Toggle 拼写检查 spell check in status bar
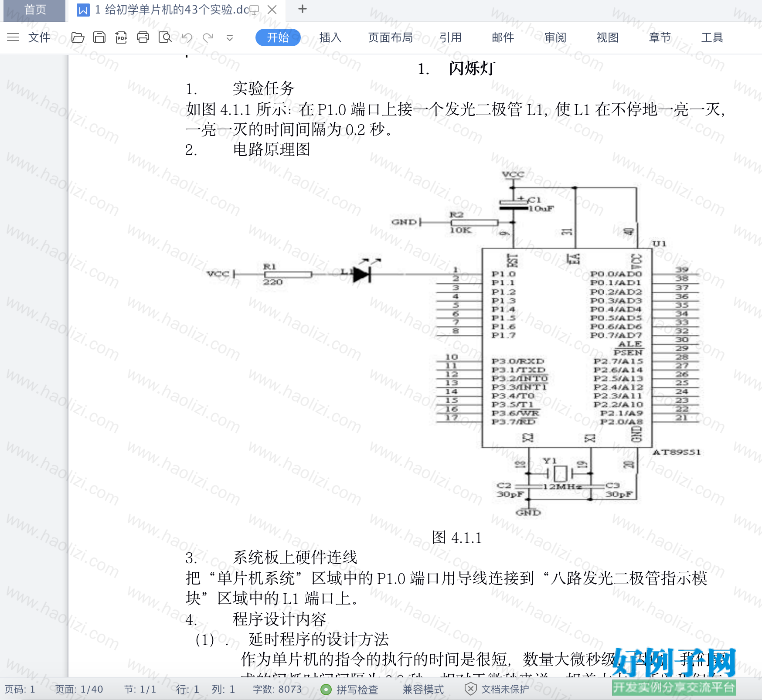 349,689
